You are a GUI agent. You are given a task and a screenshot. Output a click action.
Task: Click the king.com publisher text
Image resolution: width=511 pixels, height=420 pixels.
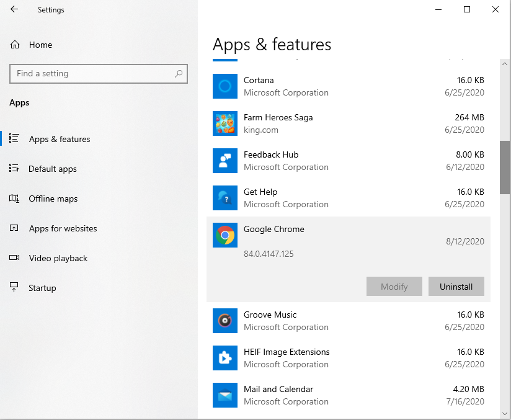[x=261, y=130]
